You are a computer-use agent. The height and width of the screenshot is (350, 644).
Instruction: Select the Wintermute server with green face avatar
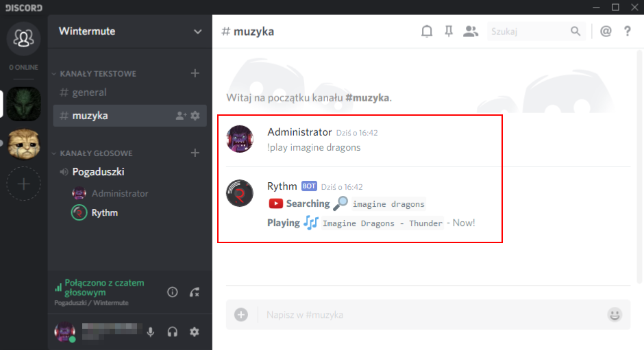[23, 103]
